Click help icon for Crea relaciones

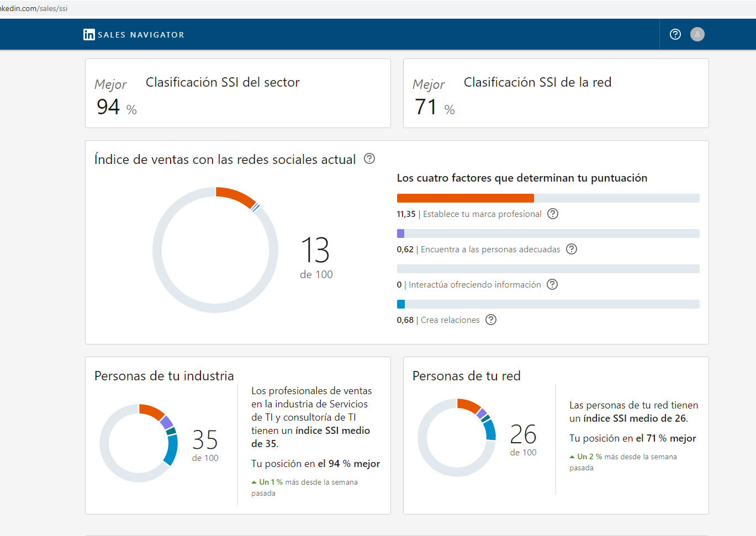point(491,320)
